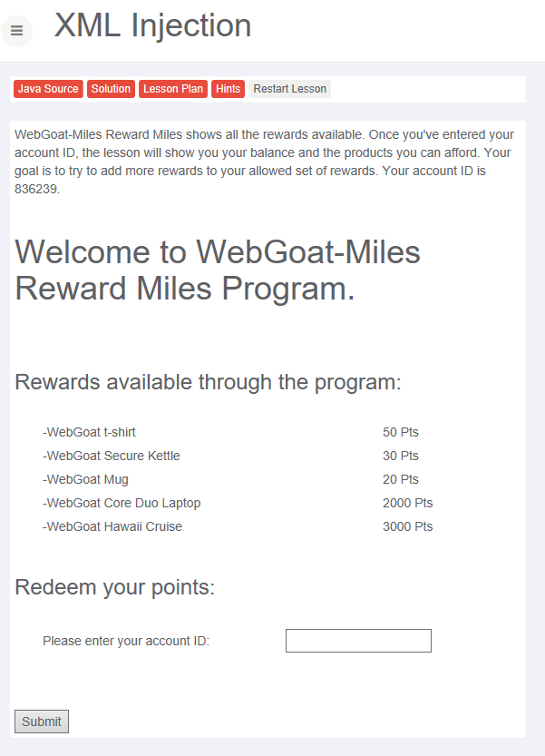Select the WebGoat t-shirt reward entry
Screen dimensions: 545x756
(89, 432)
